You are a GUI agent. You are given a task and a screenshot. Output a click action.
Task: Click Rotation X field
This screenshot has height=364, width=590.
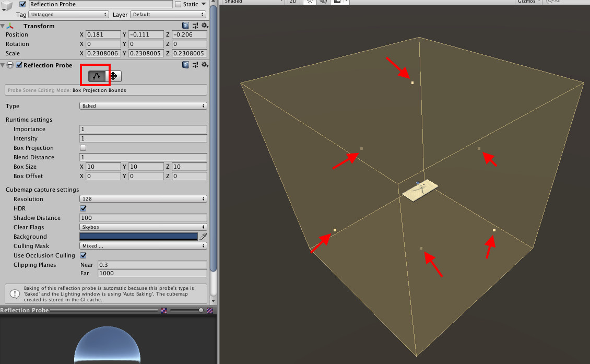pos(103,44)
